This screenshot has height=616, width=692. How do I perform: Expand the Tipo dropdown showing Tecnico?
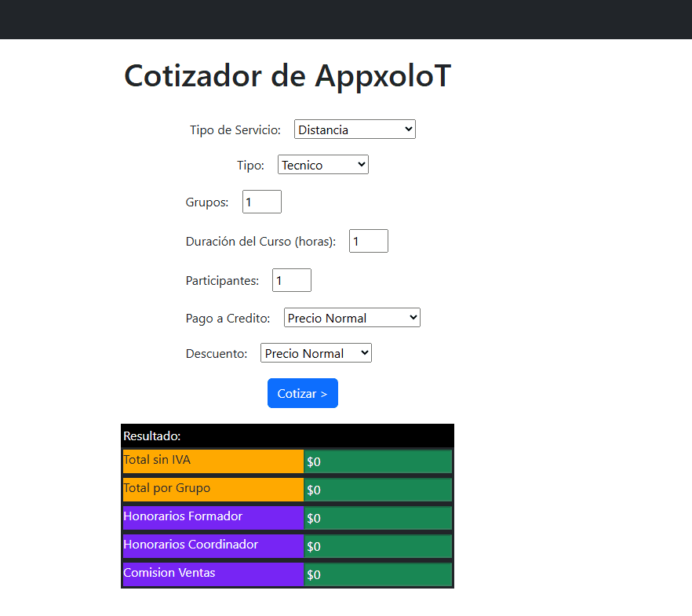pos(322,165)
